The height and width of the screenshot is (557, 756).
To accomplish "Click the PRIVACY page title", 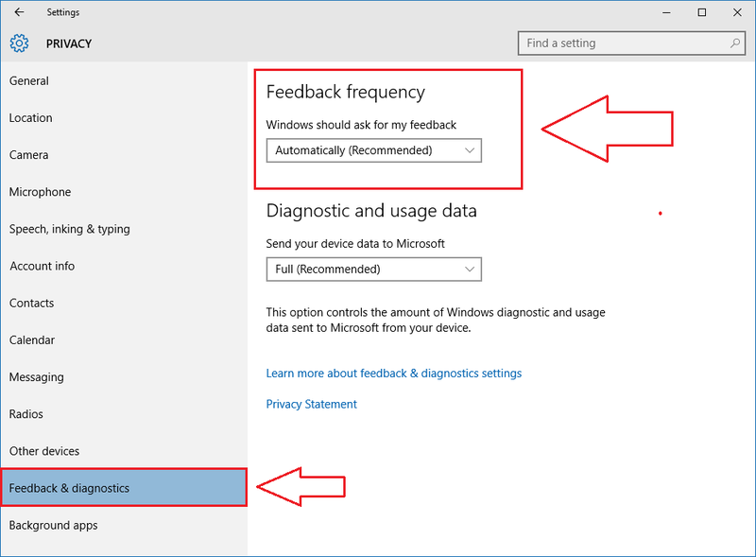I will (x=69, y=44).
